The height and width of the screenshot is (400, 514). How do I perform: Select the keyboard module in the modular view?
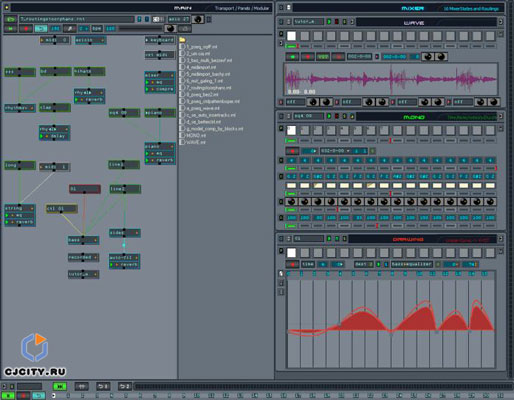tap(160, 40)
